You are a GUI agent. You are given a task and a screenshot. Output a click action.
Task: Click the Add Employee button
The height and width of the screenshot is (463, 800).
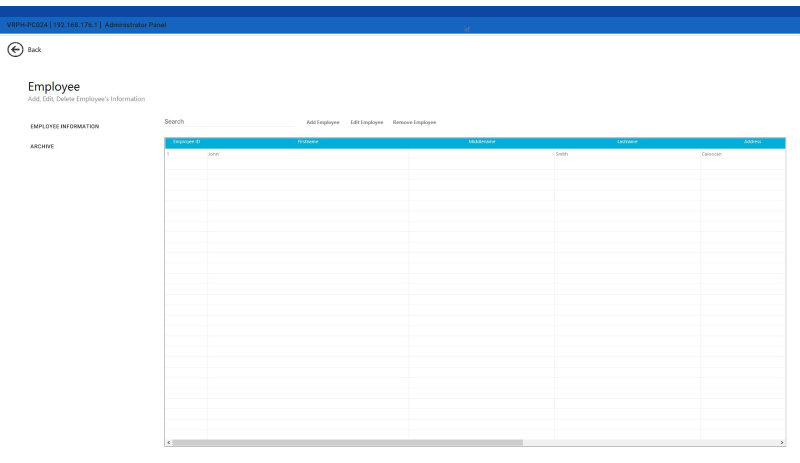click(323, 123)
